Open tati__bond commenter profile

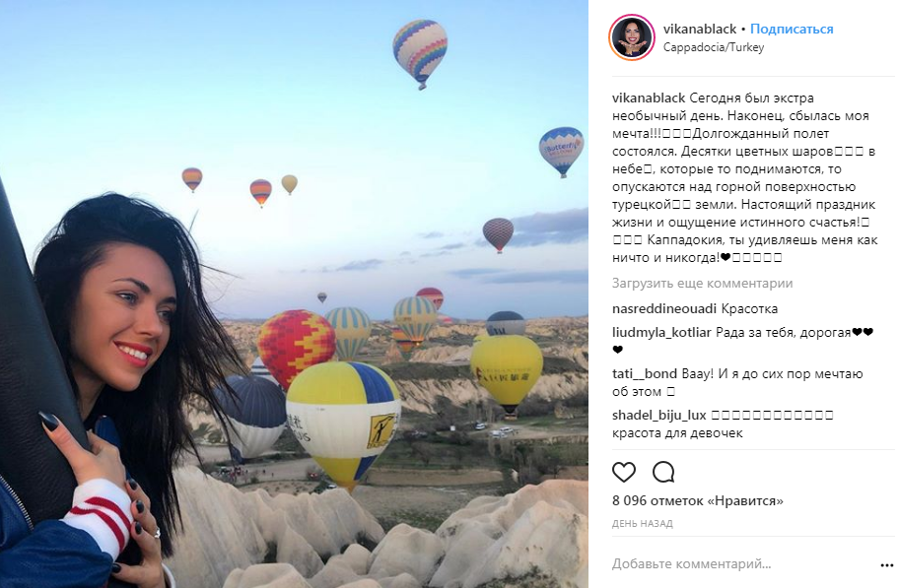[x=645, y=373]
